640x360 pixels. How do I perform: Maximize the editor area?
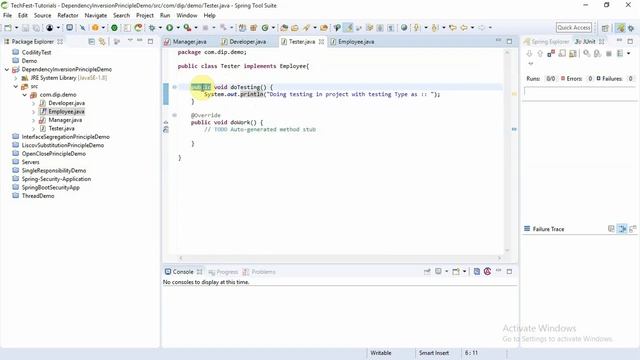coord(509,41)
